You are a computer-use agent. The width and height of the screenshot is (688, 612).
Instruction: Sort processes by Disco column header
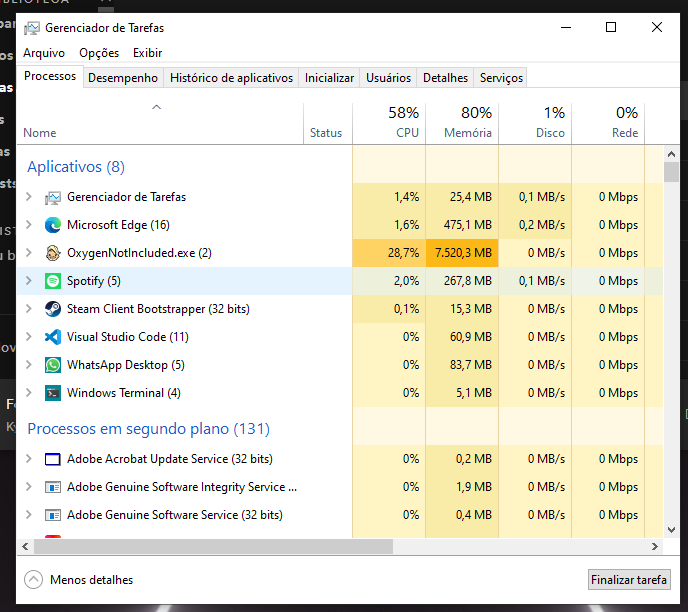535,123
